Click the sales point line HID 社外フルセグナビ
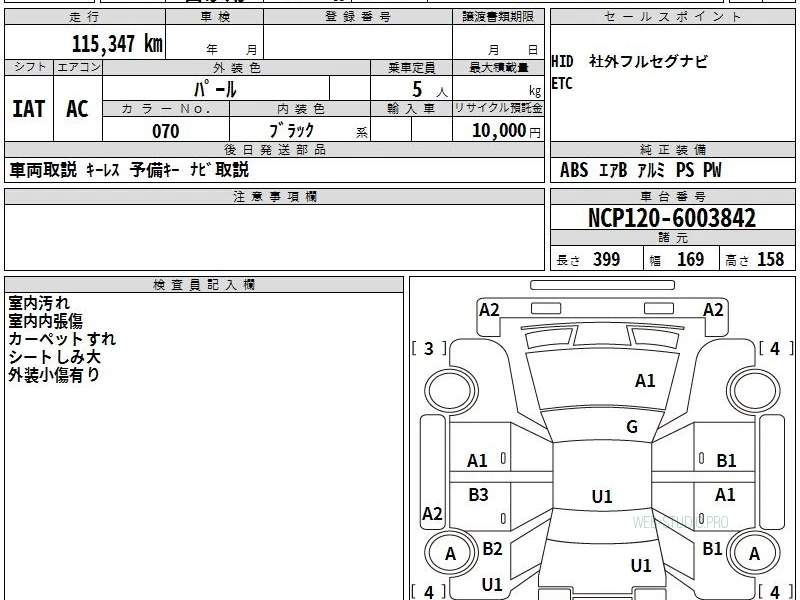The height and width of the screenshot is (600, 800). [x=630, y=62]
